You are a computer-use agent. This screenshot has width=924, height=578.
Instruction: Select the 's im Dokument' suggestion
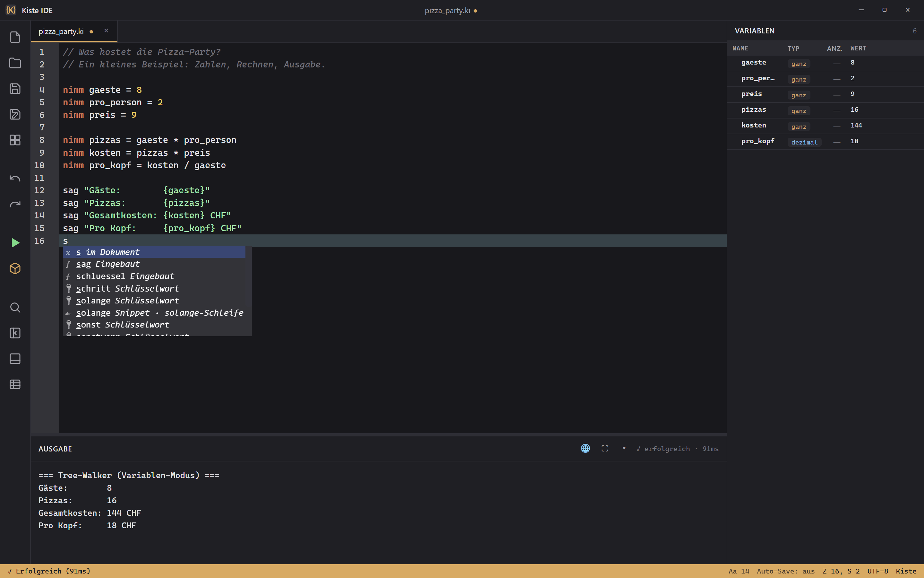[x=154, y=252]
